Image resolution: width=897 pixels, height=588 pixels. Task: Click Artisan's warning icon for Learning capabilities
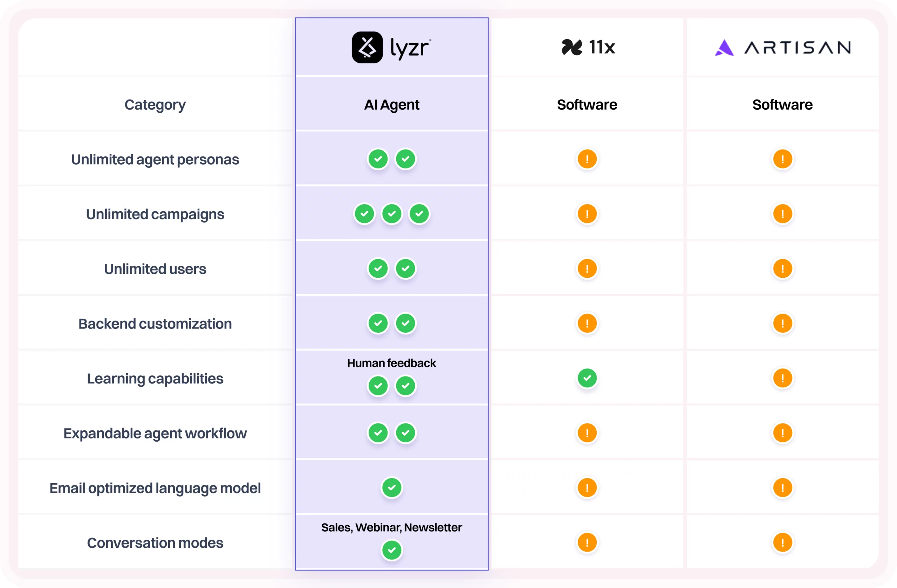[782, 378]
